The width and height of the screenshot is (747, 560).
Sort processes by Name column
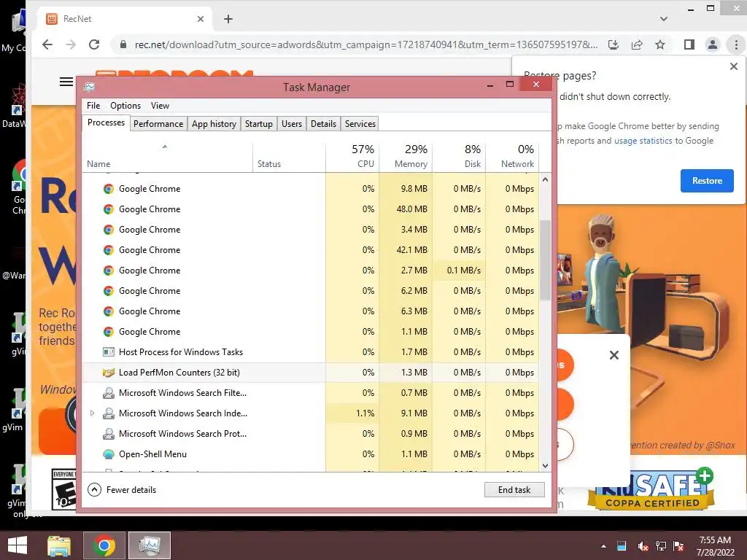pyautogui.click(x=167, y=157)
